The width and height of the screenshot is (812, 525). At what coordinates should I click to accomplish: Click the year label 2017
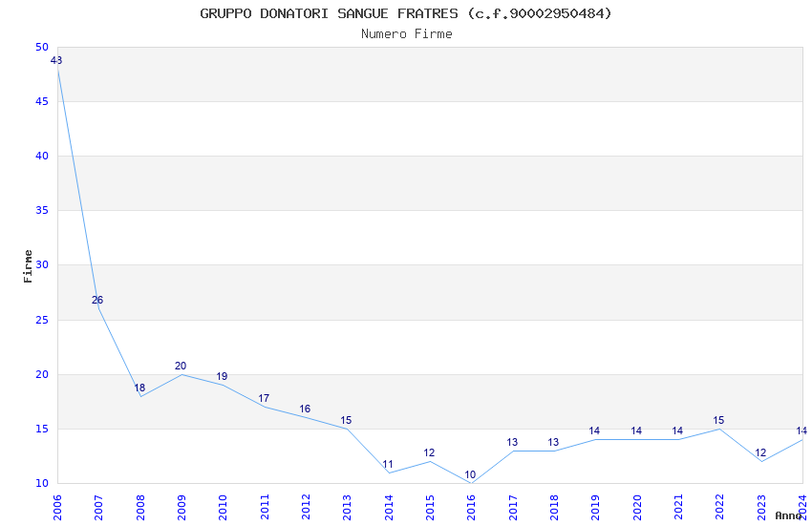(x=513, y=507)
